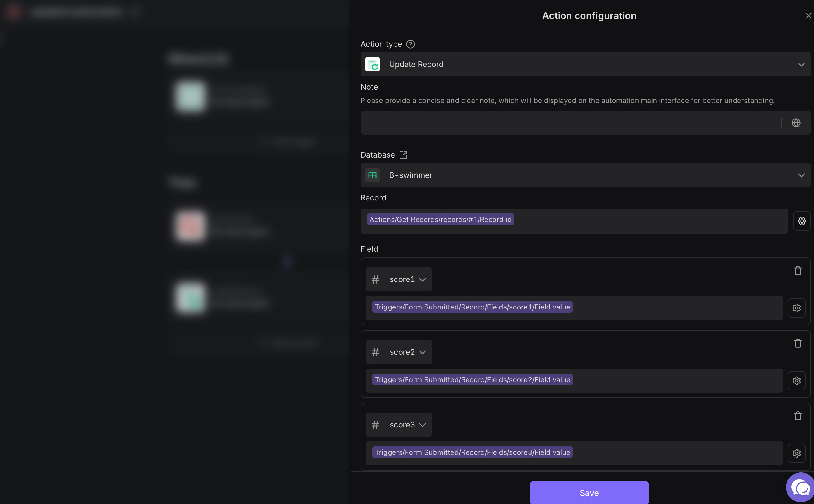
Task: Close the Action configuration panel
Action: [808, 16]
